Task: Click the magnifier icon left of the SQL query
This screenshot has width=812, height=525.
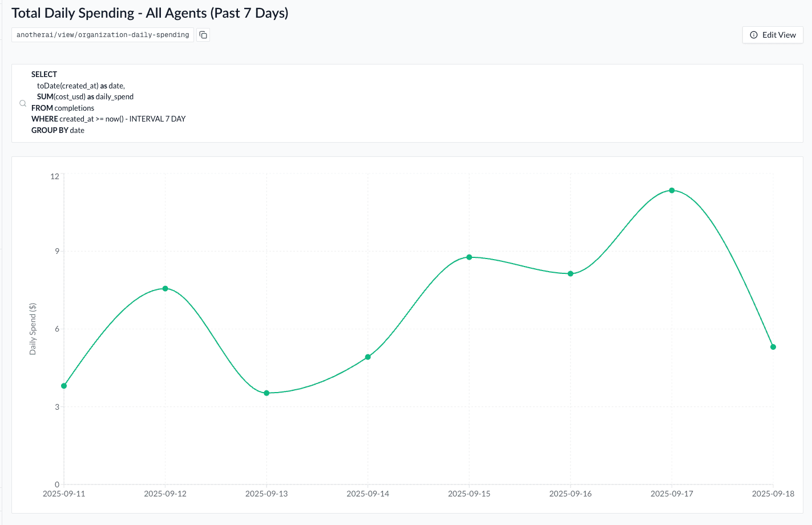Action: coord(23,103)
